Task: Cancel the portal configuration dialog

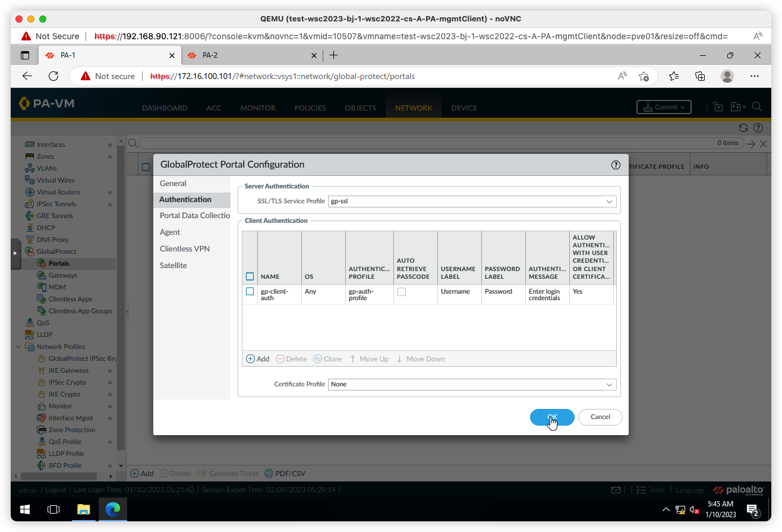Action: 600,417
